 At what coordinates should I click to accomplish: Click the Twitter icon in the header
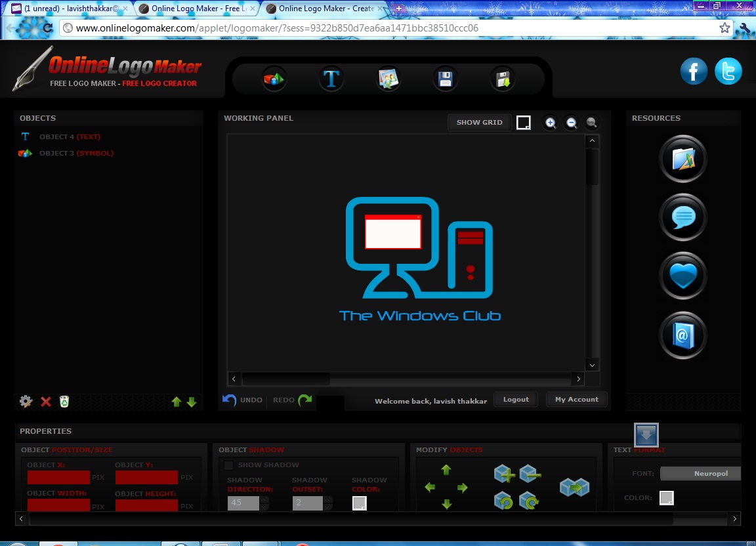[x=728, y=72]
